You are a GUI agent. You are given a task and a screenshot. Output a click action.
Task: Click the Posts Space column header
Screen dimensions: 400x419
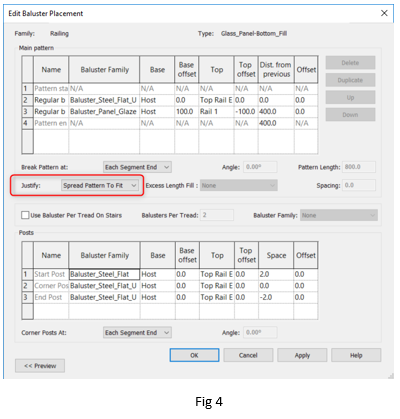tap(276, 255)
